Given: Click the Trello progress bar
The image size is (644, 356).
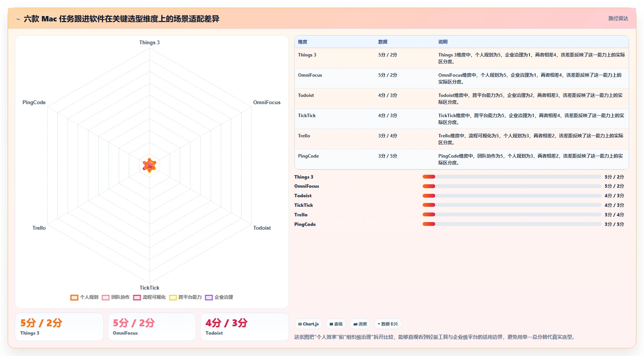Looking at the screenshot, I should [x=512, y=215].
